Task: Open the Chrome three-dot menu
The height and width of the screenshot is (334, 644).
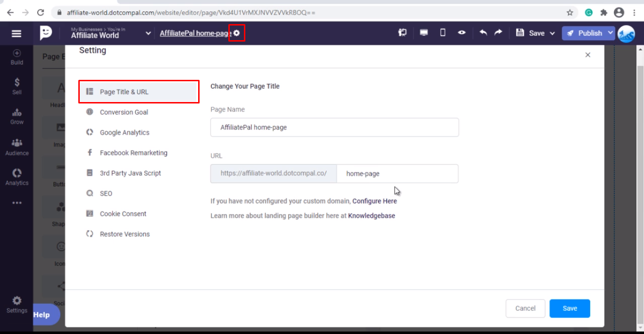Action: pyautogui.click(x=634, y=13)
